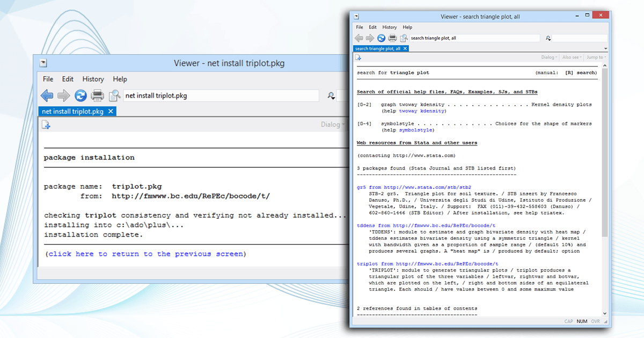
Task: Click scrollbar down arrow in search triangle plot Viewer
Action: tap(605, 314)
